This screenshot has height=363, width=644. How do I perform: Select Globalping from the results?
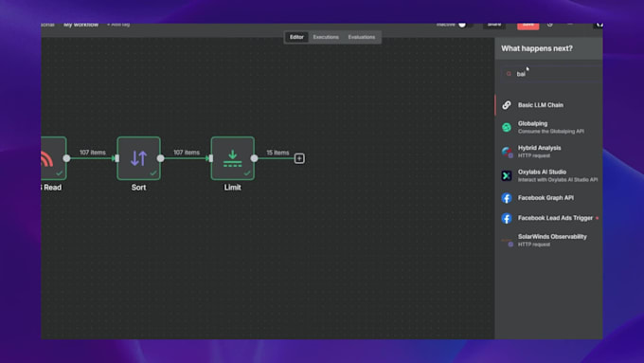point(548,127)
